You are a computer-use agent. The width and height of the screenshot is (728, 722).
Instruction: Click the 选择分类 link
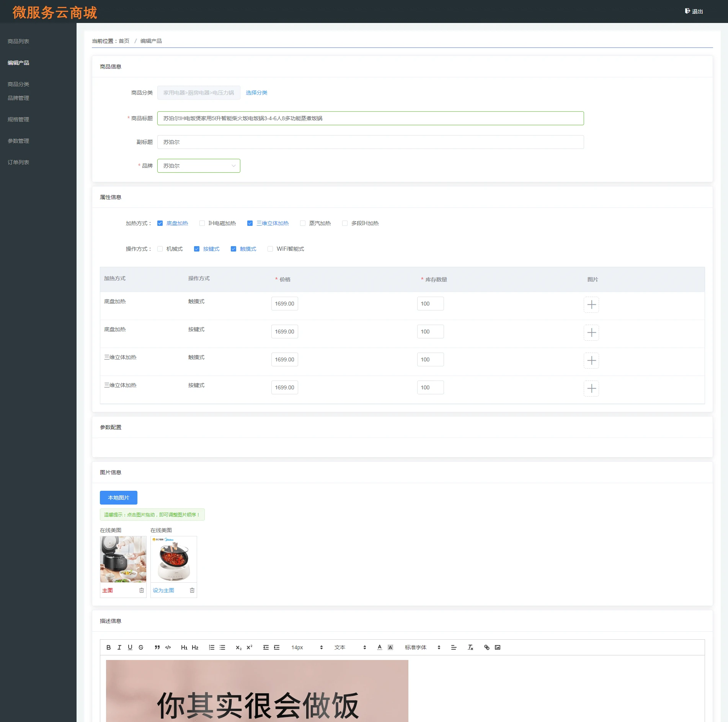click(x=256, y=93)
